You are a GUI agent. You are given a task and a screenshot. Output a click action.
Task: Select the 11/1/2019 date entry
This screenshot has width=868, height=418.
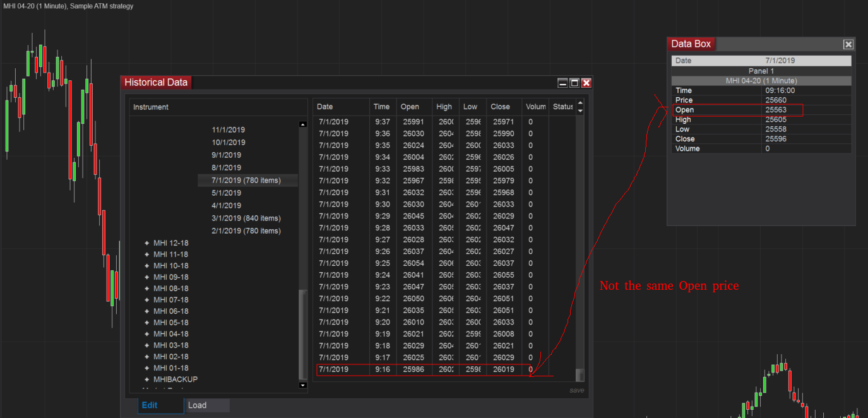pos(229,129)
